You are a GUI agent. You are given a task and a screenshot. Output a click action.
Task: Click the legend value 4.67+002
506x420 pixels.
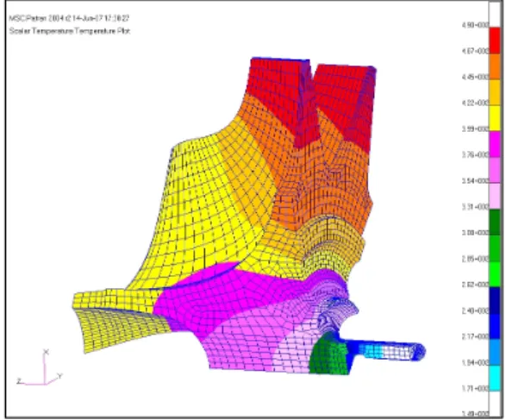click(x=475, y=51)
